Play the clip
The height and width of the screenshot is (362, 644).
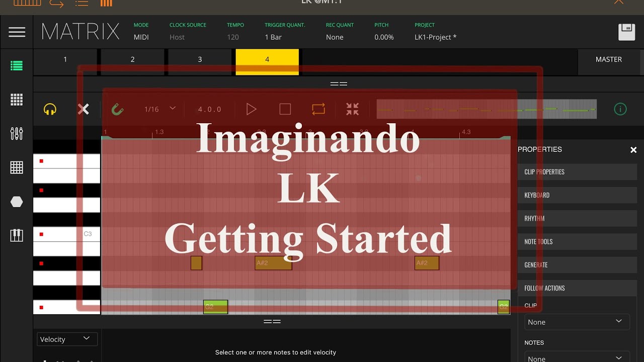[251, 109]
